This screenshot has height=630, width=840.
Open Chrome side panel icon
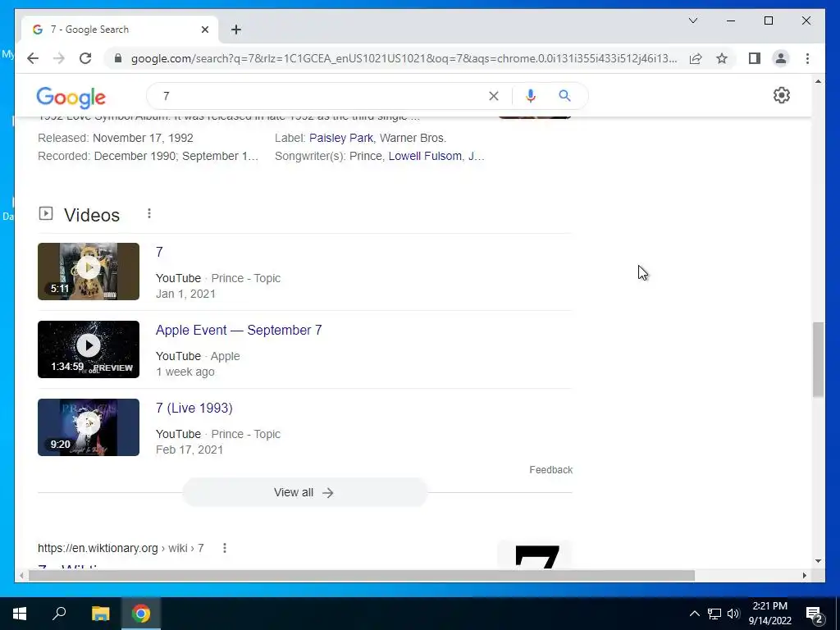coord(755,58)
